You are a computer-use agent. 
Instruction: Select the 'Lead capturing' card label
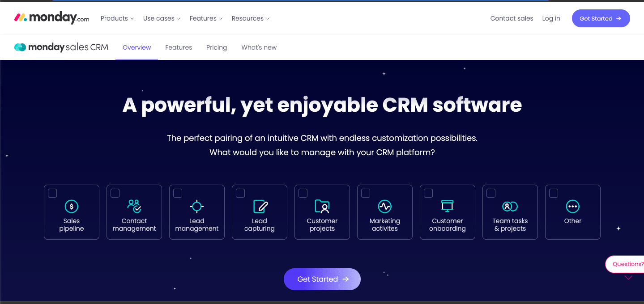click(x=260, y=225)
